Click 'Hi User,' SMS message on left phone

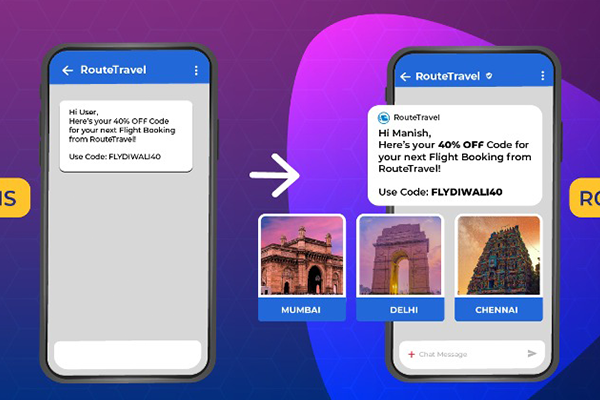126,136
